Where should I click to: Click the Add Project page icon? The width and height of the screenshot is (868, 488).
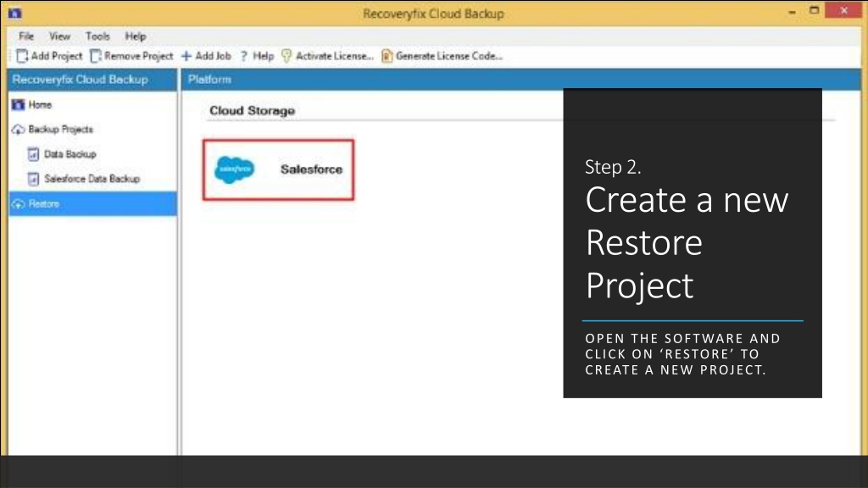22,56
